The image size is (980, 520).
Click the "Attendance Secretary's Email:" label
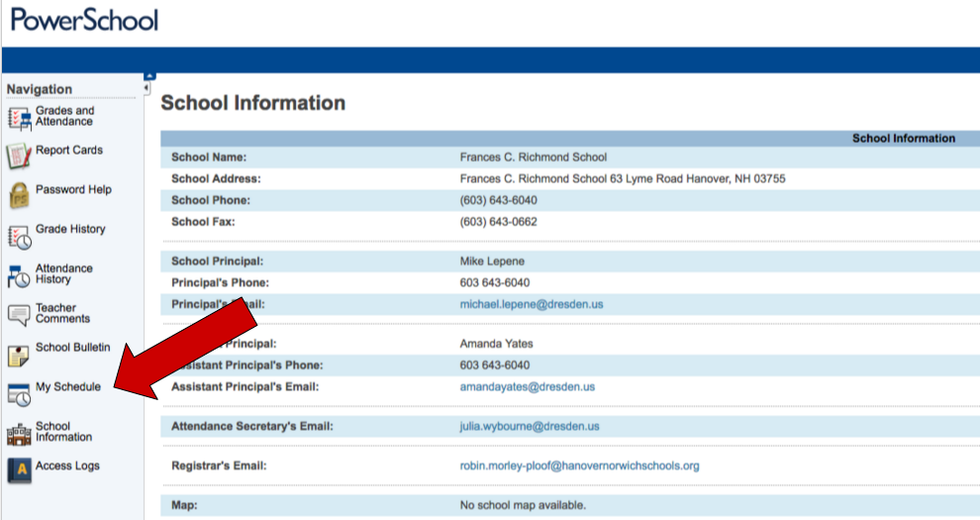click(x=251, y=426)
